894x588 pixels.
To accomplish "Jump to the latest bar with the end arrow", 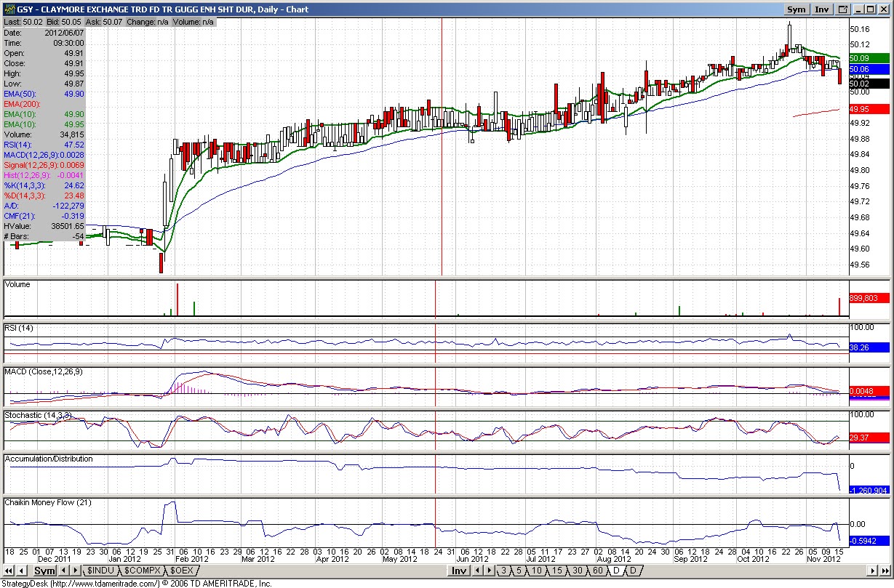I will pyautogui.click(x=886, y=571).
